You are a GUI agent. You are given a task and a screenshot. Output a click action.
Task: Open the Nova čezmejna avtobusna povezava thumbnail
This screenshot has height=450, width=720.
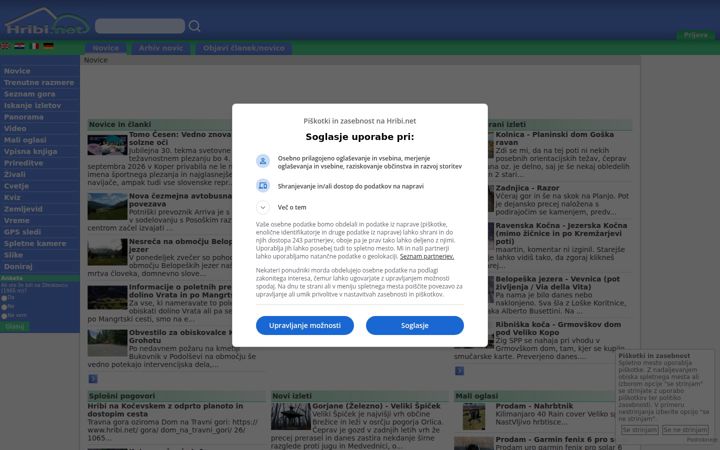click(x=107, y=206)
